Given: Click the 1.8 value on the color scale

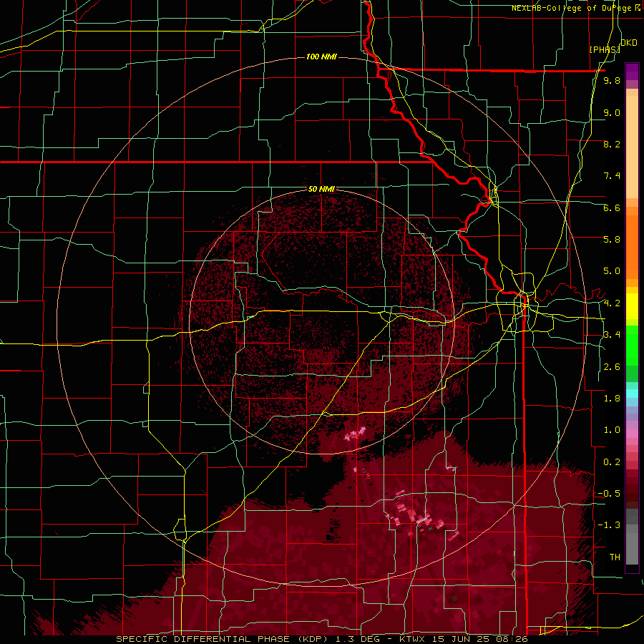Looking at the screenshot, I should pyautogui.click(x=612, y=399).
